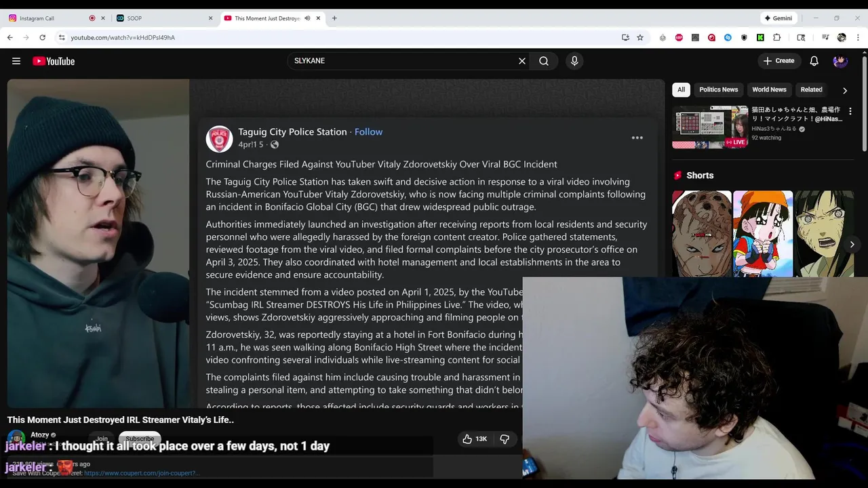Close the SOOP tab
Viewport: 868px width, 488px height.
click(211, 18)
